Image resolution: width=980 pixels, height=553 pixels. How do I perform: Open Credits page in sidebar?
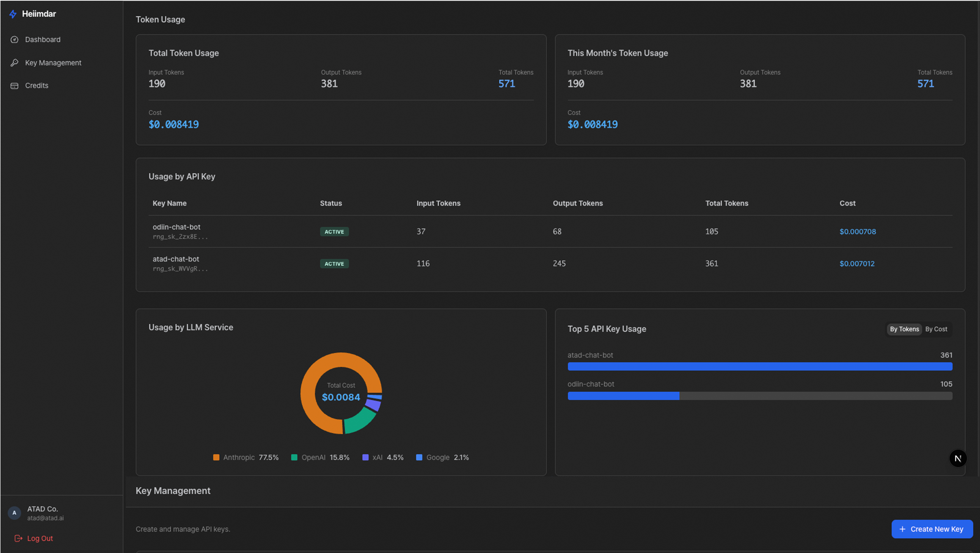[37, 86]
